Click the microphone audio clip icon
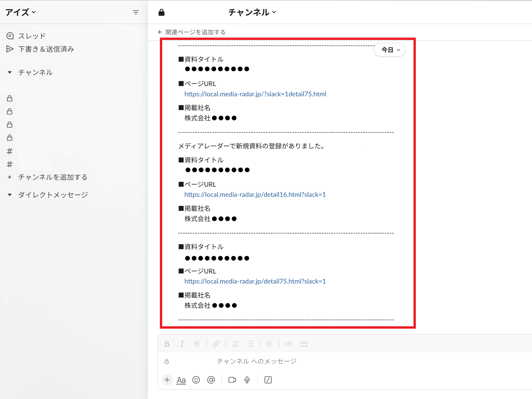The height and width of the screenshot is (399, 532). coord(247,380)
